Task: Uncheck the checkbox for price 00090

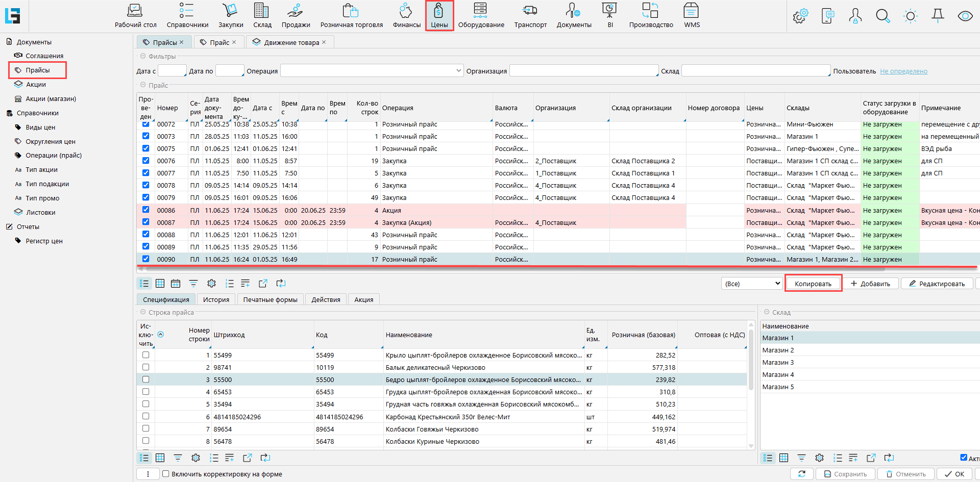Action: tap(146, 259)
